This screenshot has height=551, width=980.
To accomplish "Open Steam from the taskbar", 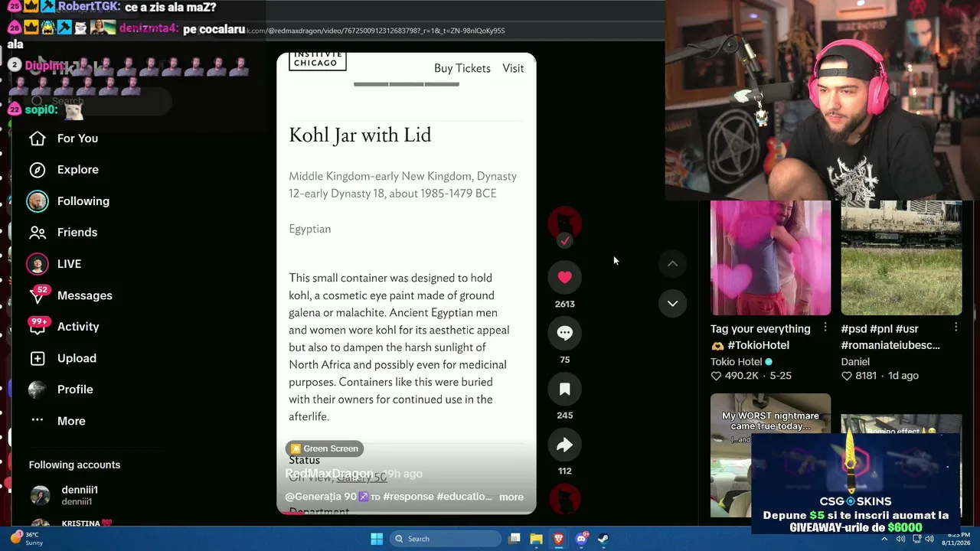I will tap(603, 539).
